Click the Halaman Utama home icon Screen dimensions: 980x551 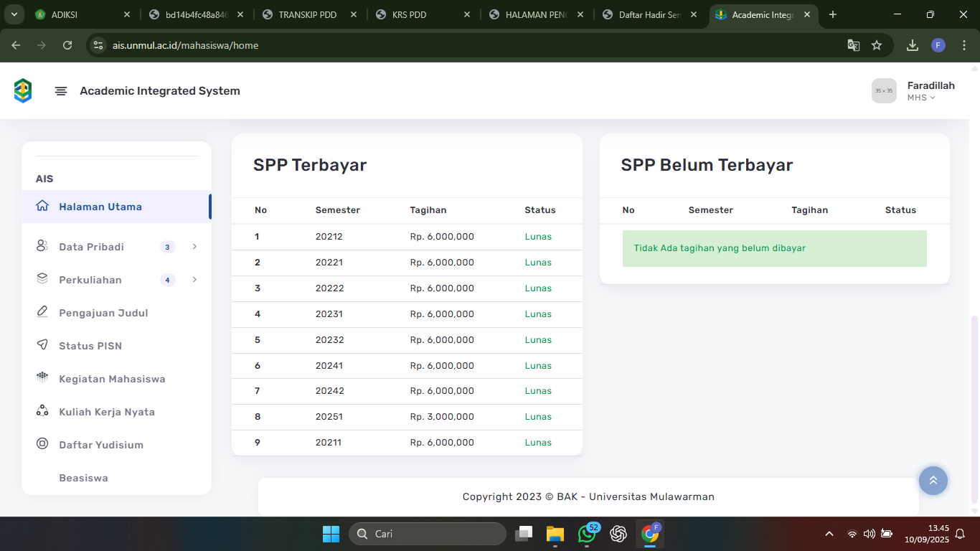point(42,206)
